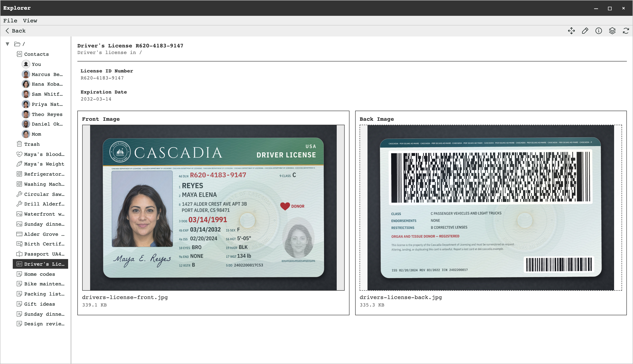This screenshot has width=633, height=364.
Task: Open the Refrigerator… appliance item
Action: 40,174
